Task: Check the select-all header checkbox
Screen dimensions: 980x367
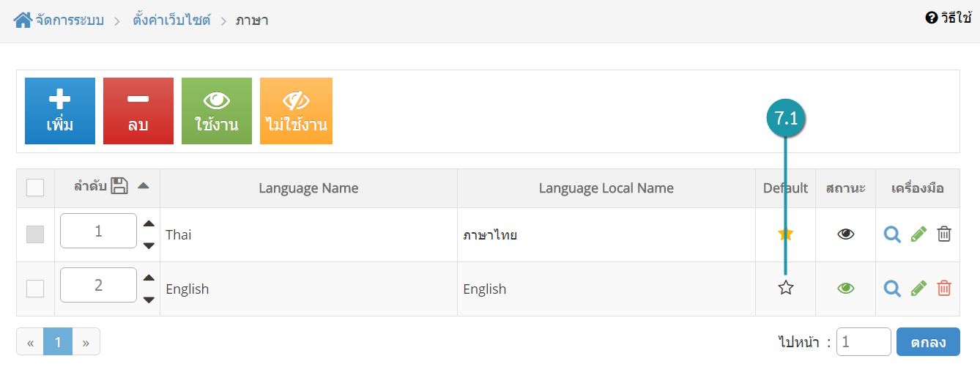Action: pos(35,188)
